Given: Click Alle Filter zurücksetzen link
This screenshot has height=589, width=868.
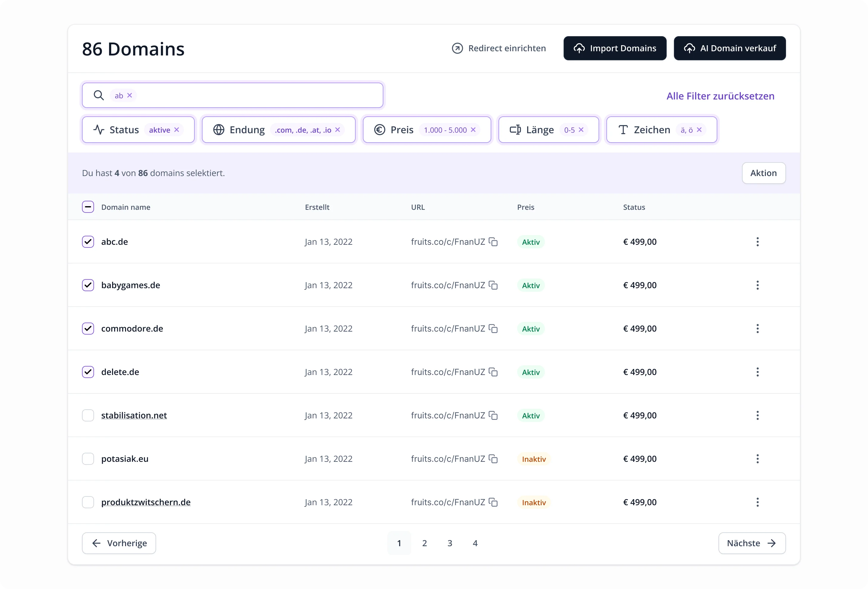Looking at the screenshot, I should click(x=720, y=96).
